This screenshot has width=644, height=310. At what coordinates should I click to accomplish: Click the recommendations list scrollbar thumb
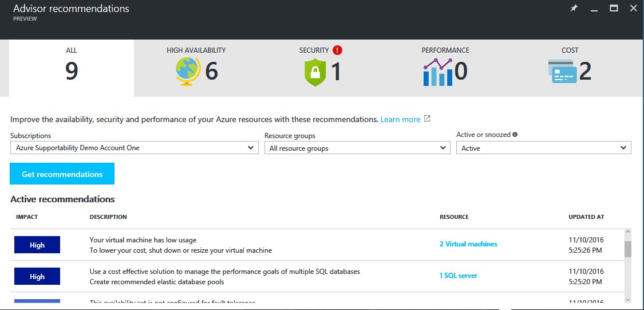tap(627, 249)
